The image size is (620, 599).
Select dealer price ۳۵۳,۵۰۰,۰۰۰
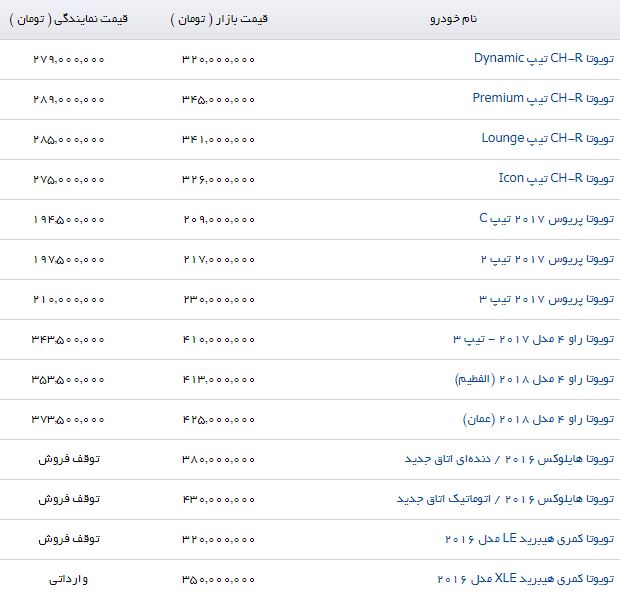click(68, 380)
